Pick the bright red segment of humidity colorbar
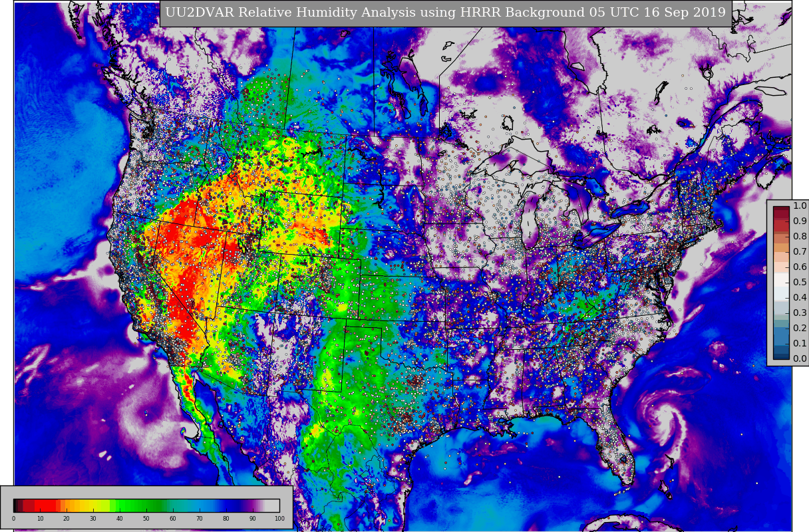The height and width of the screenshot is (532, 809). tap(47, 505)
